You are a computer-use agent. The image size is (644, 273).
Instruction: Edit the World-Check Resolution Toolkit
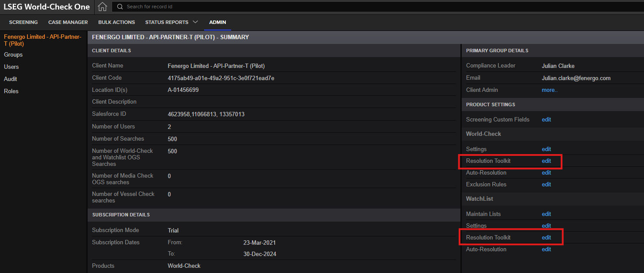[x=546, y=161]
